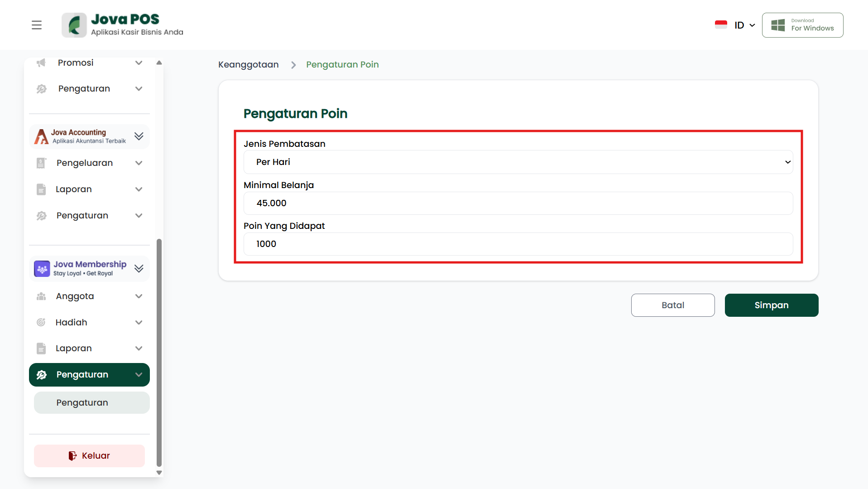Screen dimensions: 868x489
Task: Open the ID language selector
Action: [744, 25]
